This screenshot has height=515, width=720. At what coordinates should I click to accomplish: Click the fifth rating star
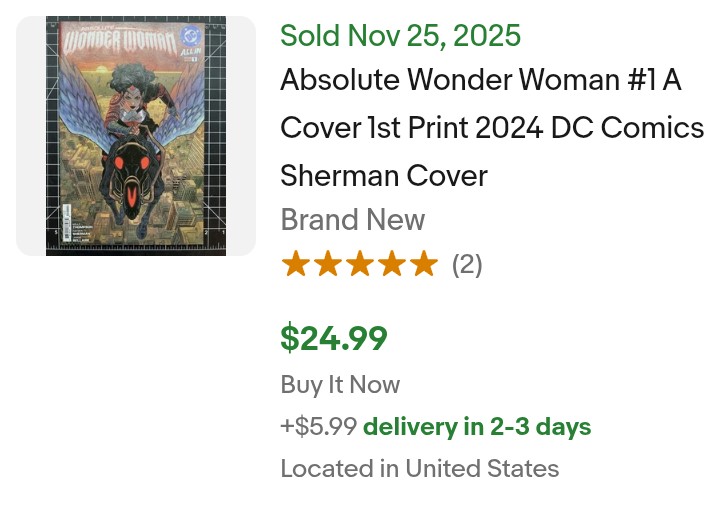pyautogui.click(x=423, y=264)
